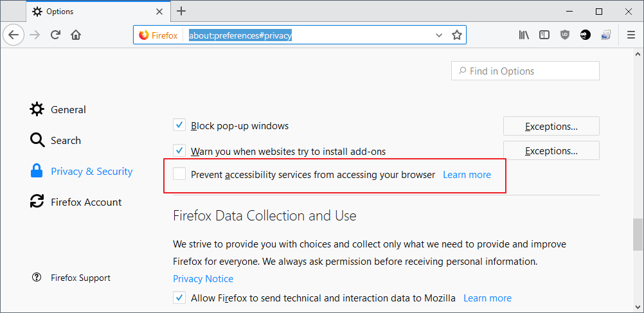The height and width of the screenshot is (313, 644).
Task: Uncheck Allow Firefox to send technical data
Action: click(x=179, y=298)
